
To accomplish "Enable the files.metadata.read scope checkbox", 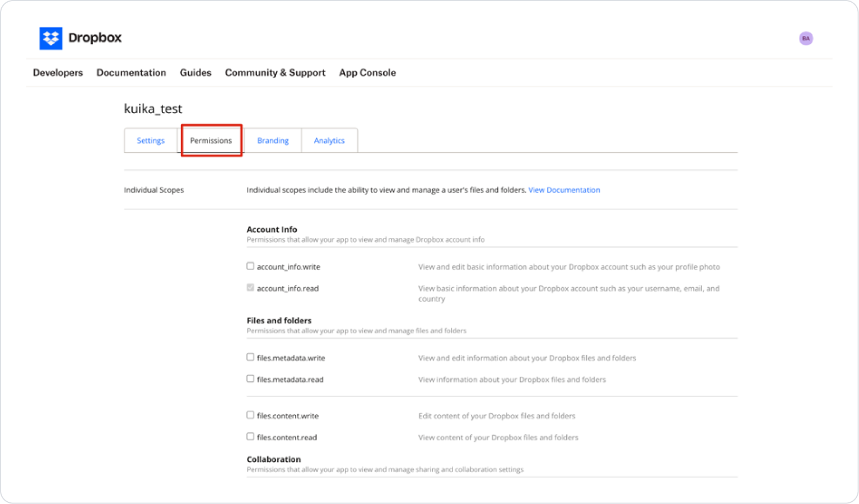I will [x=250, y=379].
